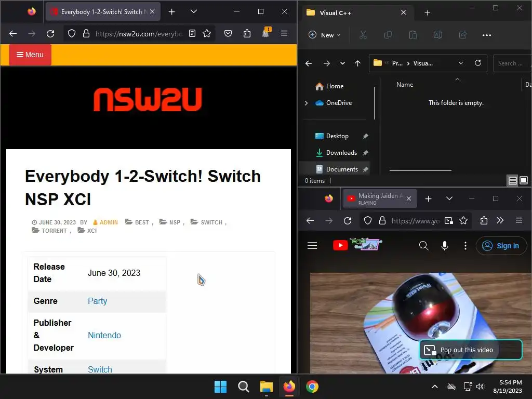The width and height of the screenshot is (532, 399).
Task: Add a new tab in File Explorer
Action: [x=427, y=13]
